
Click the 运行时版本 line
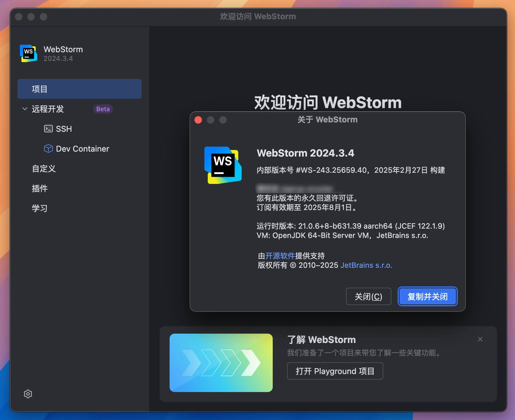pyautogui.click(x=351, y=226)
